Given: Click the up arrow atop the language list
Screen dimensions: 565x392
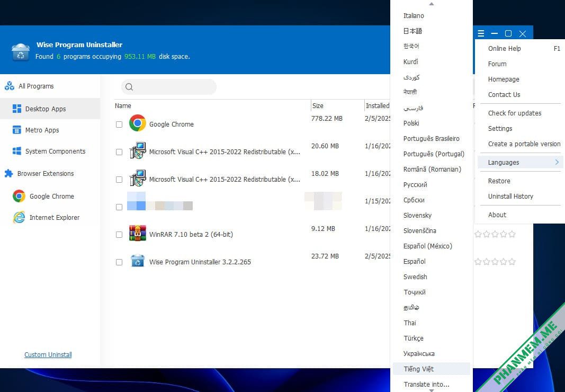Looking at the screenshot, I should [x=432, y=4].
